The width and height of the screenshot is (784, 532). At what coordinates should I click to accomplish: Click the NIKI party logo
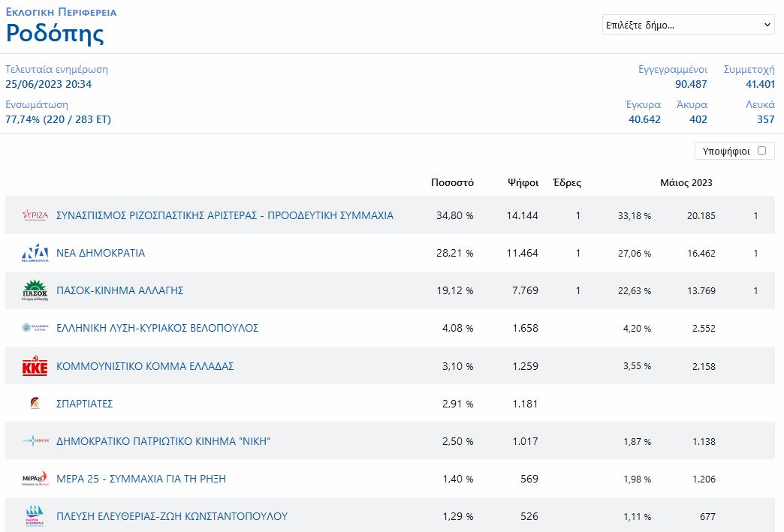point(35,441)
